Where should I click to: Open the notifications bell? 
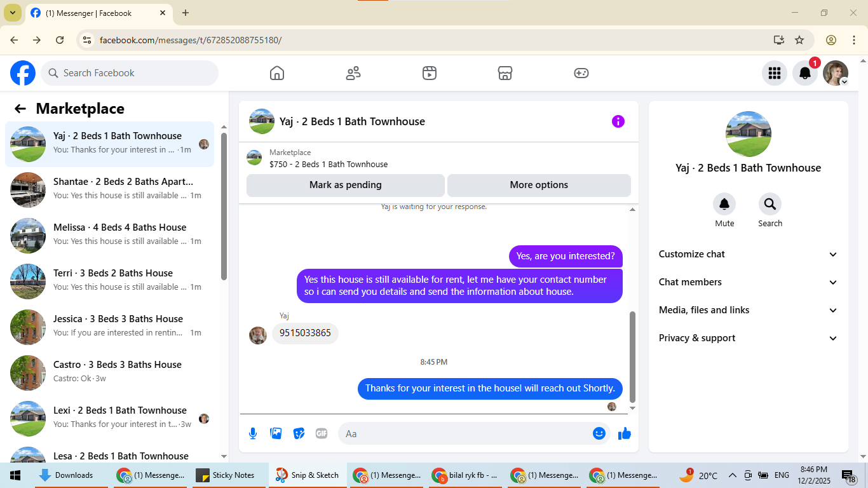(805, 73)
